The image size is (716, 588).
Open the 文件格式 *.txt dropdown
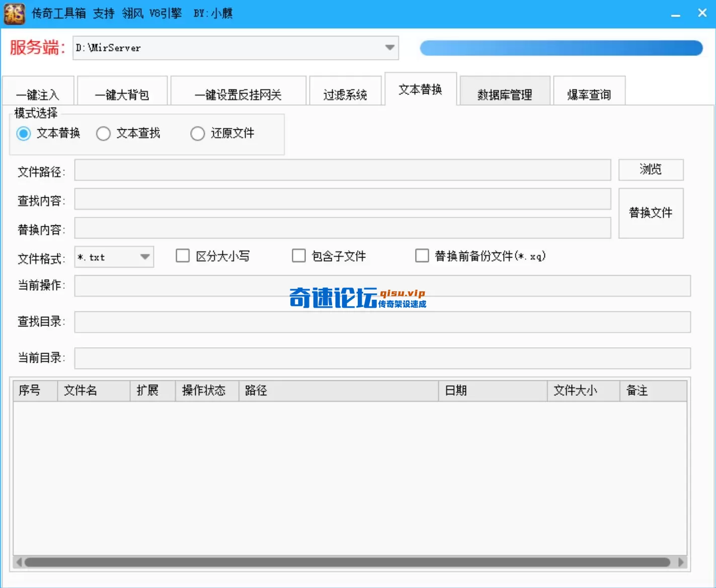click(x=145, y=257)
